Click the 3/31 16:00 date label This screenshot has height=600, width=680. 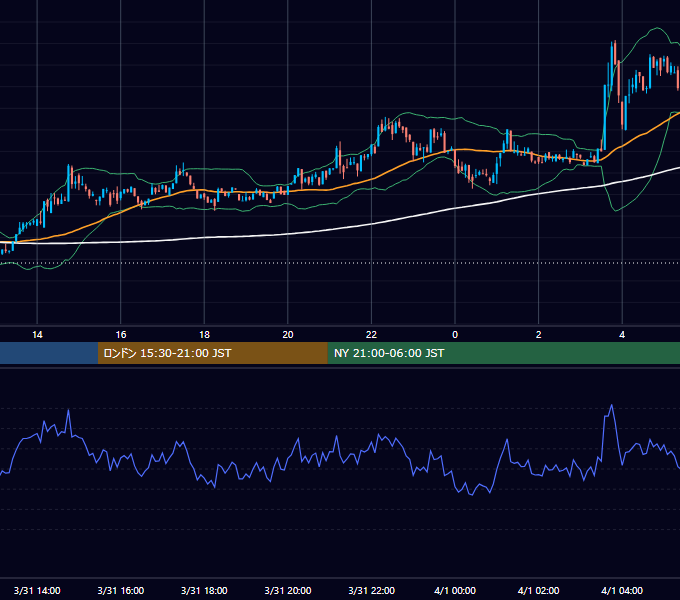tap(121, 591)
